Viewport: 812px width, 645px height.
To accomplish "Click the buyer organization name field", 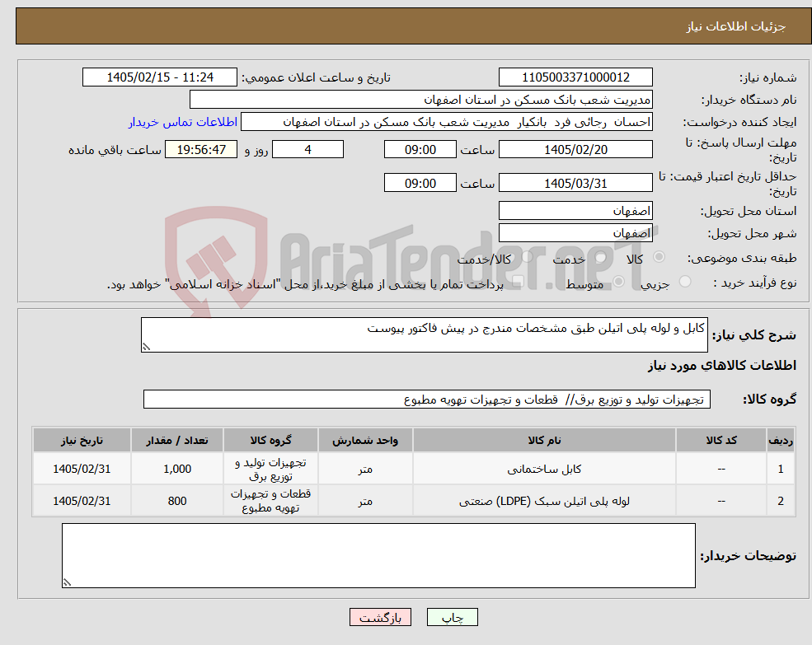I will tap(421, 100).
